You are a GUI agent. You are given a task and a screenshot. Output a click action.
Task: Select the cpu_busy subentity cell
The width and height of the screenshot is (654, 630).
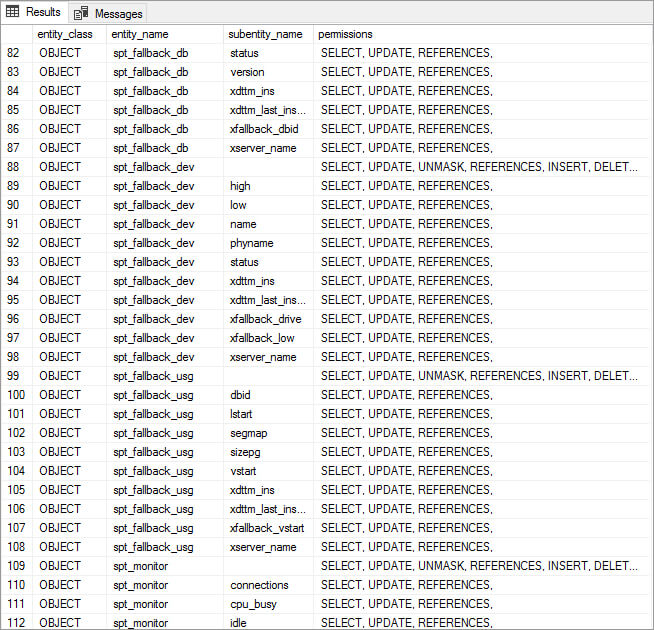253,604
